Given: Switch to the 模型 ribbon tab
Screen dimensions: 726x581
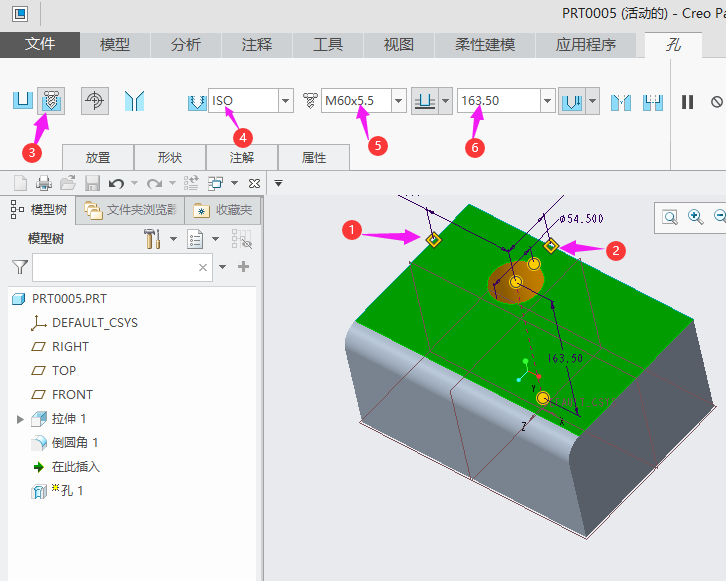Looking at the screenshot, I should tap(115, 44).
